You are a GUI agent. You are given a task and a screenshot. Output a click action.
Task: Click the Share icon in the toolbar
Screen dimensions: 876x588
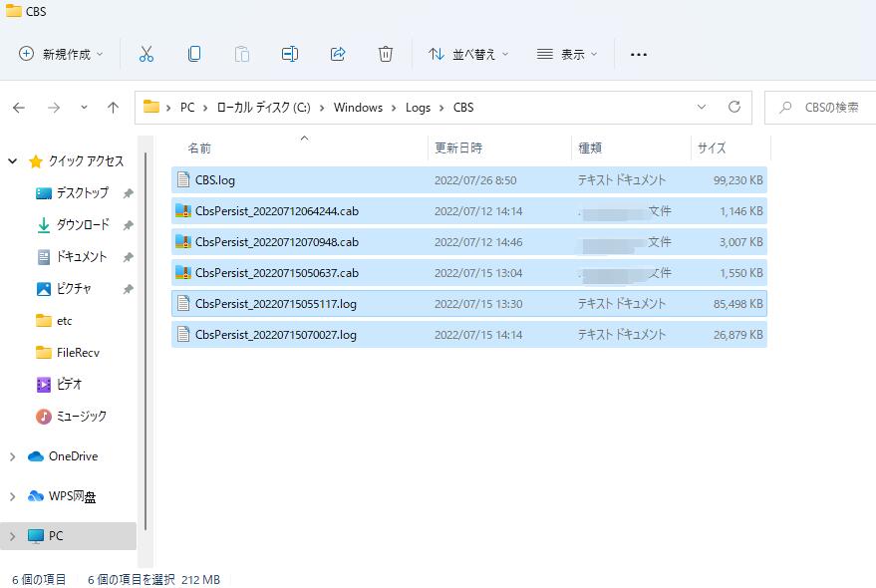(338, 54)
